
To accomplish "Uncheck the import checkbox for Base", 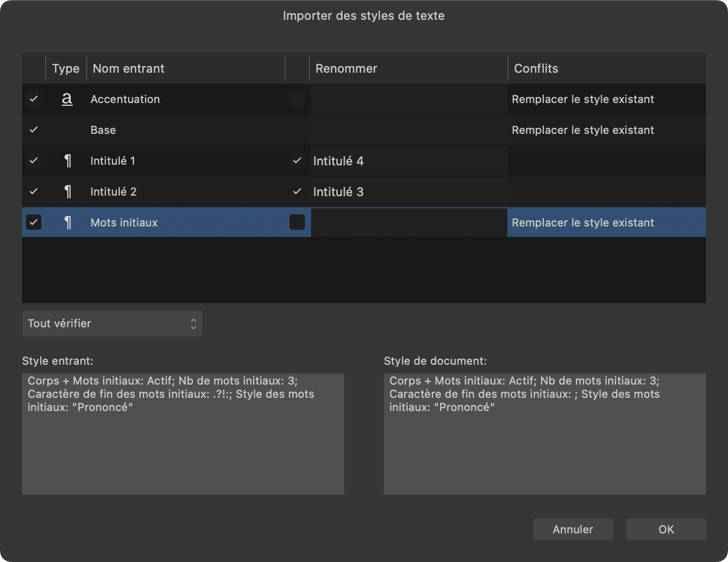I will coord(34,130).
